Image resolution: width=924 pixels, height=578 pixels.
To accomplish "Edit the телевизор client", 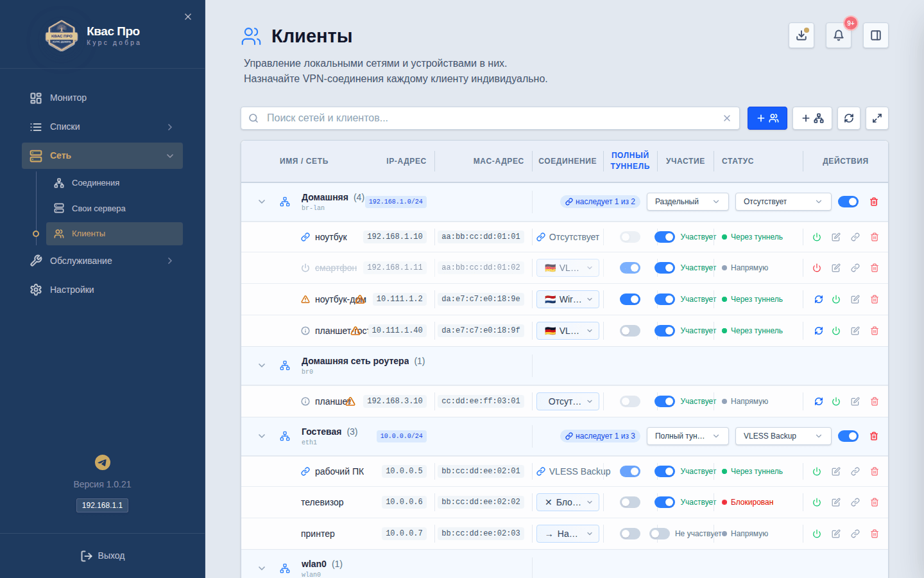I will tap(836, 502).
